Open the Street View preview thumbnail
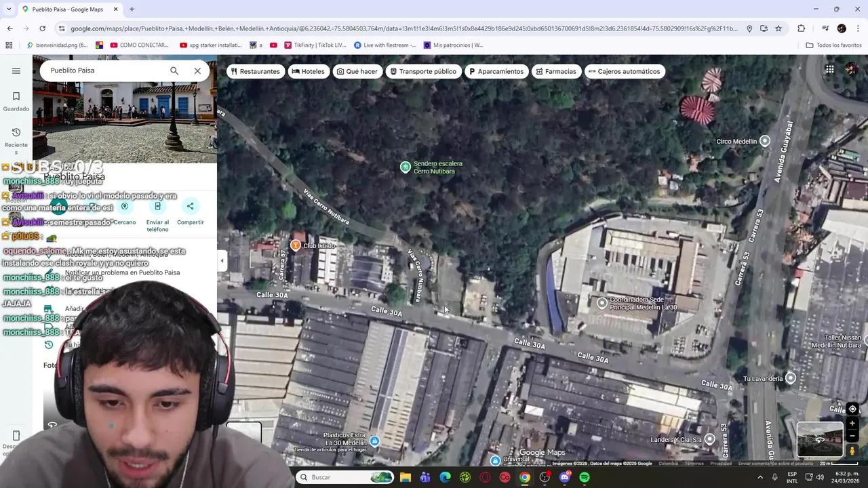Viewport: 868px width, 488px height. (x=820, y=440)
